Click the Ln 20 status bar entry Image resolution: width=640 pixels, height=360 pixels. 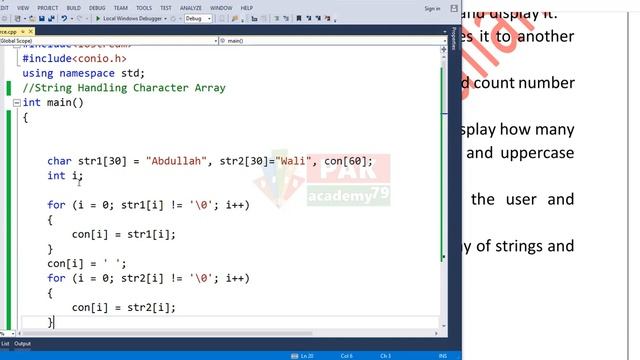[307, 356]
